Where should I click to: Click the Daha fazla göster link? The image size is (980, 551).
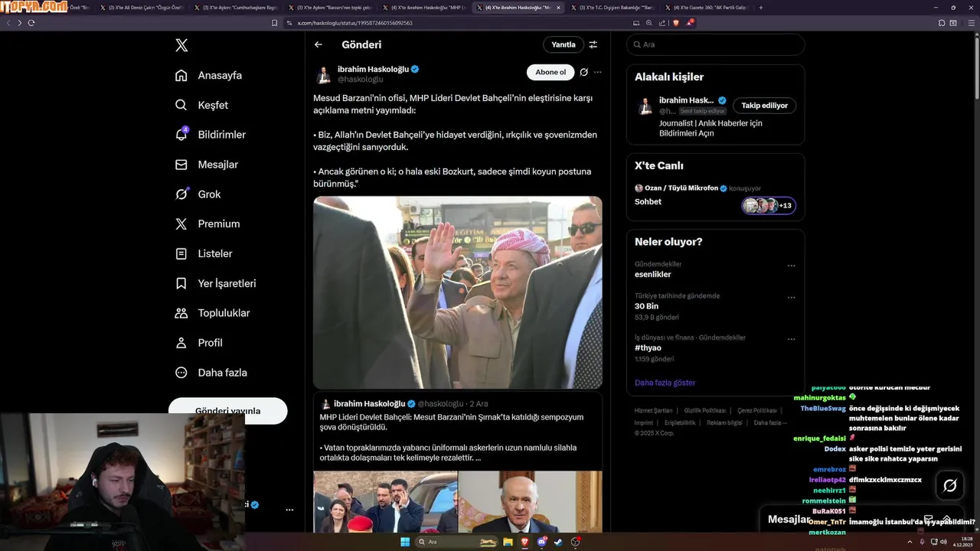665,383
